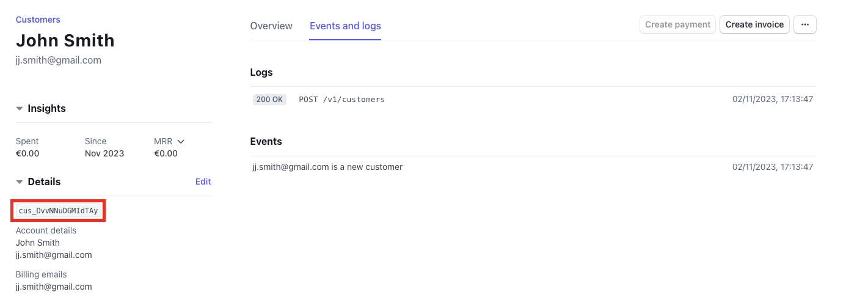Edit the customer details

pos(203,182)
